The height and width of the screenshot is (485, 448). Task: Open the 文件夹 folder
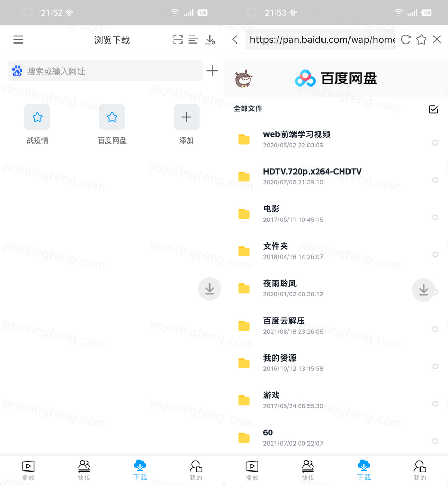[336, 251]
